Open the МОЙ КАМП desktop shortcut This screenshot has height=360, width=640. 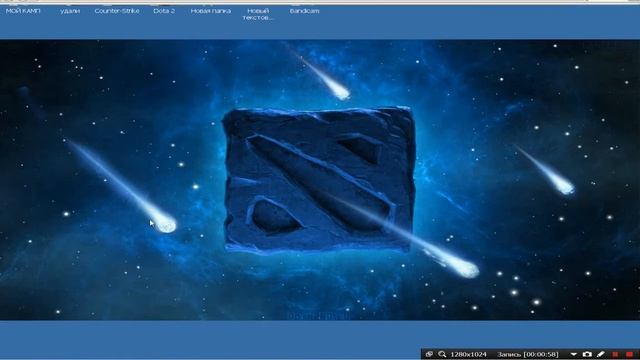23,11
